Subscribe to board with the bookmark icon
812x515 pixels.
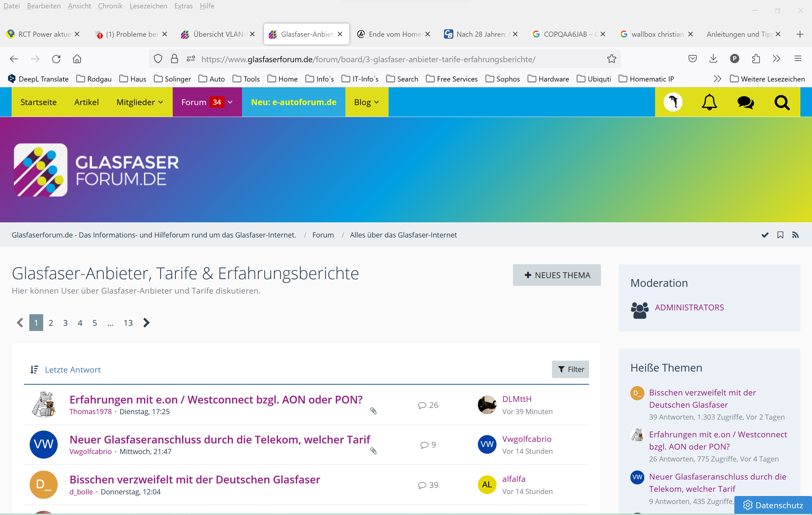(780, 235)
